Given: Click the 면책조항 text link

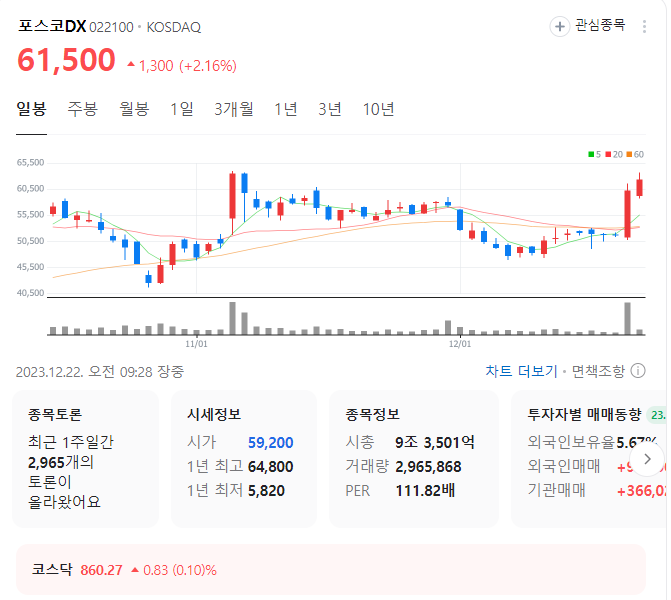Looking at the screenshot, I should pyautogui.click(x=598, y=371).
